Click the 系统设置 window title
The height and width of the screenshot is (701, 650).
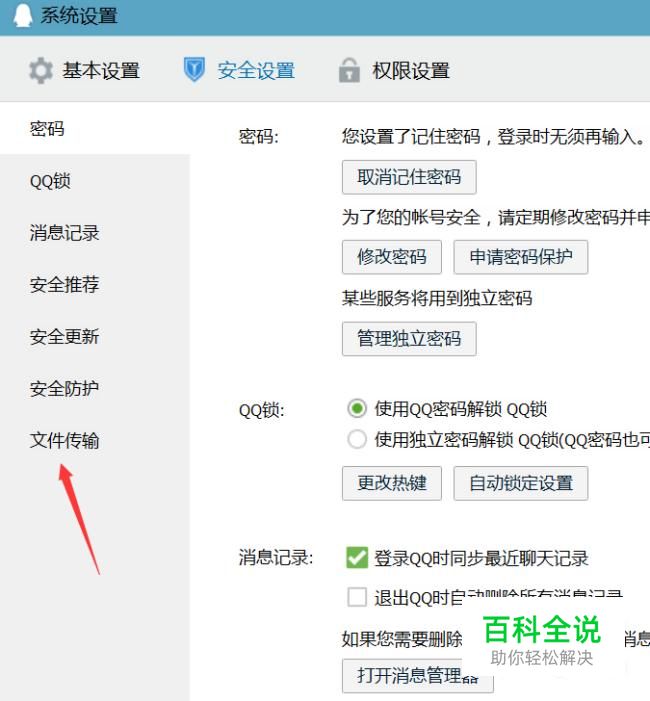79,16
